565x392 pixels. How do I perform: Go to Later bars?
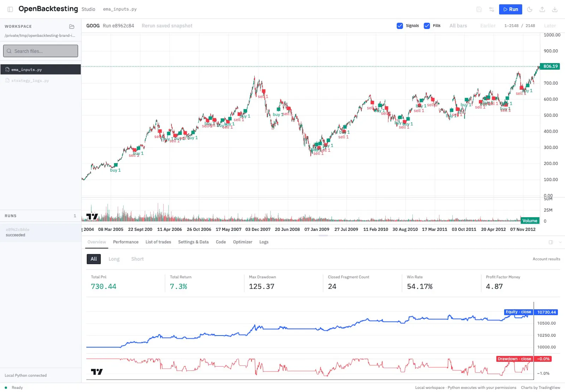click(x=550, y=26)
